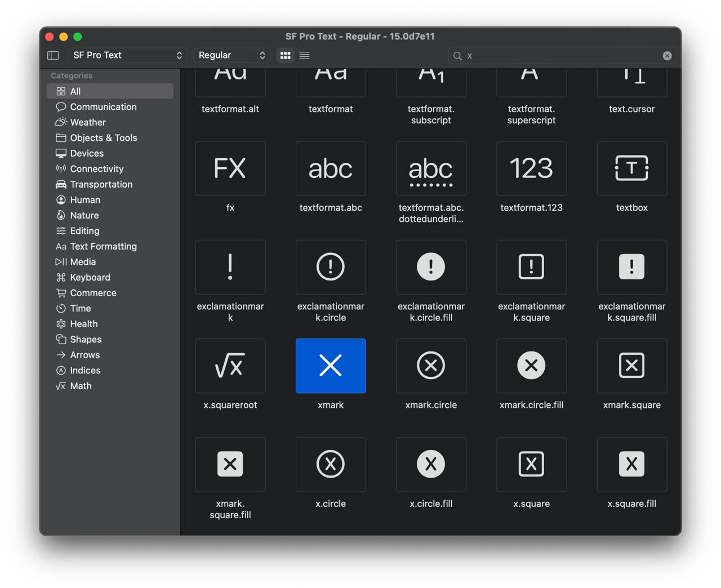Select the x.squareroot symbol
This screenshot has width=721, height=588.
pyautogui.click(x=230, y=366)
